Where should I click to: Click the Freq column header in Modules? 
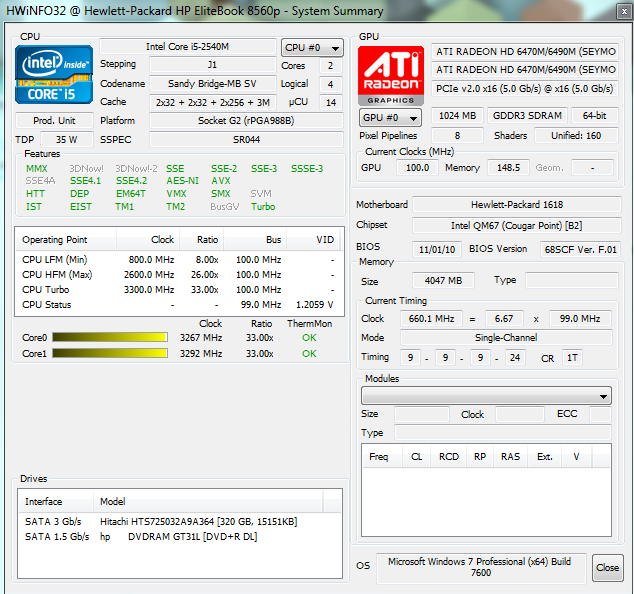tap(383, 457)
